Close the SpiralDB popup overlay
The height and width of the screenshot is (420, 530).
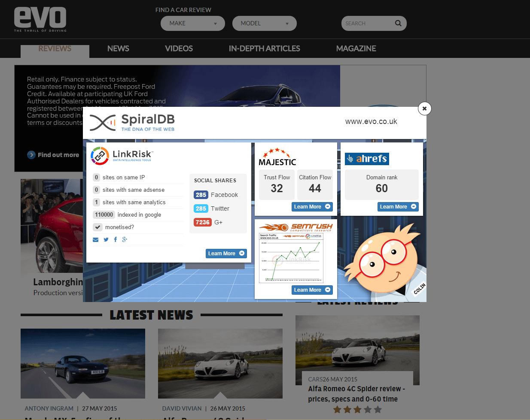point(424,109)
